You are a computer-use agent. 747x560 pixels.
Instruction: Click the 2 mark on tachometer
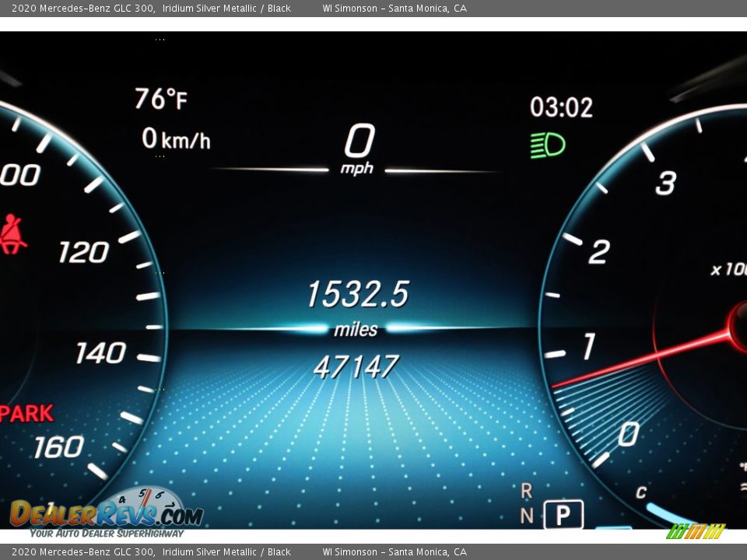tap(599, 251)
